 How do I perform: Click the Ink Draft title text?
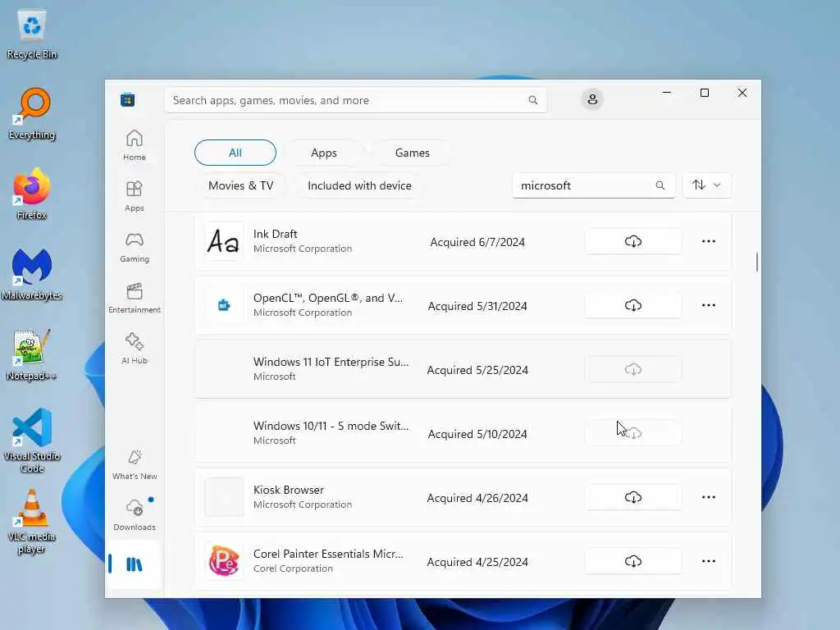276,234
